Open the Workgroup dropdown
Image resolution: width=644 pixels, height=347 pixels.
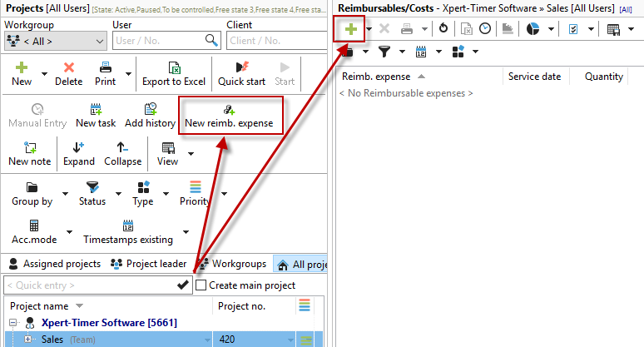55,40
